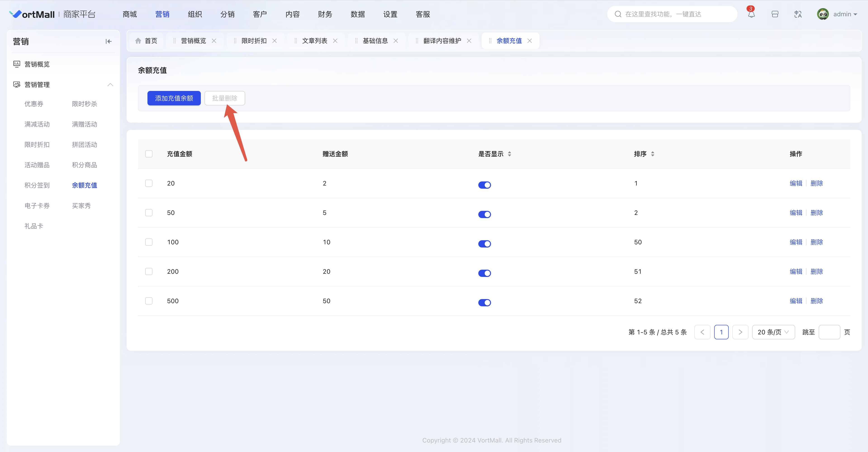Toggle display switch for the 20 recharge row

pyautogui.click(x=484, y=185)
